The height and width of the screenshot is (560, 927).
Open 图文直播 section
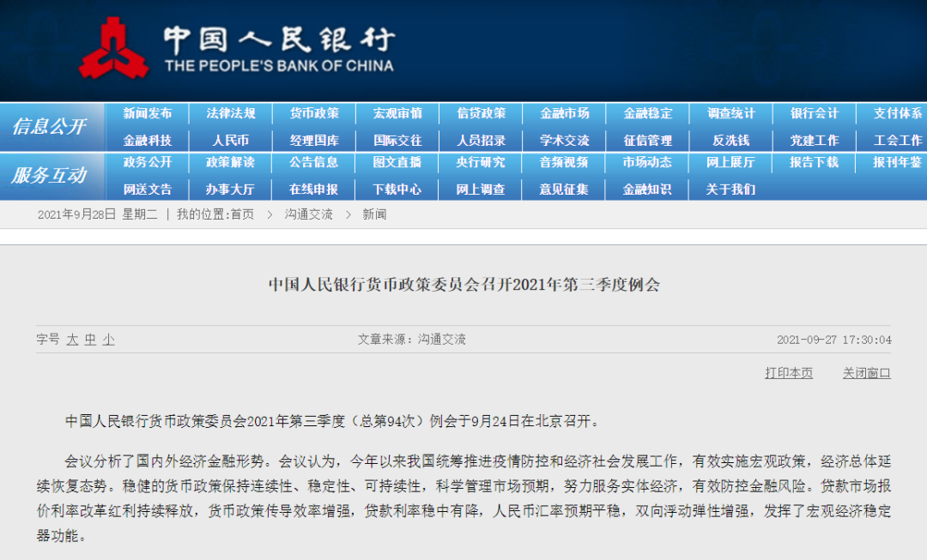pyautogui.click(x=397, y=162)
